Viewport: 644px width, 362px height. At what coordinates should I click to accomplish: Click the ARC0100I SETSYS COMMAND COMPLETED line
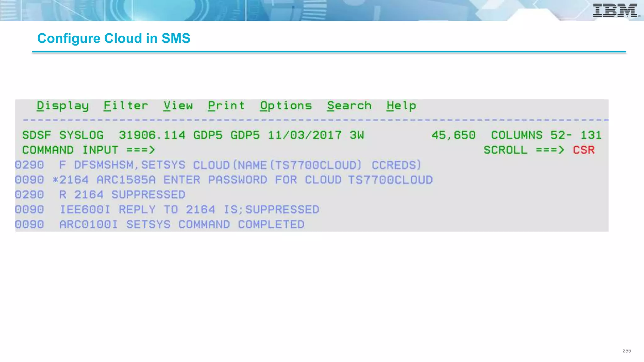pyautogui.click(x=160, y=224)
